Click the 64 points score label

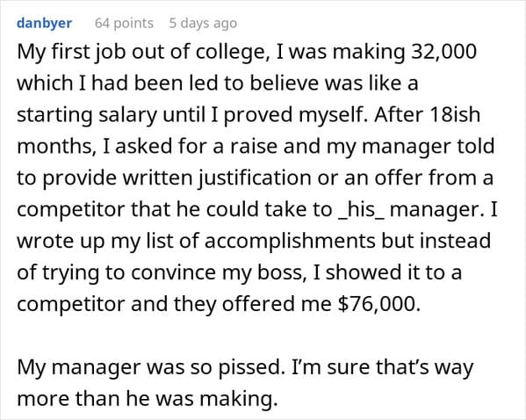tap(124, 24)
